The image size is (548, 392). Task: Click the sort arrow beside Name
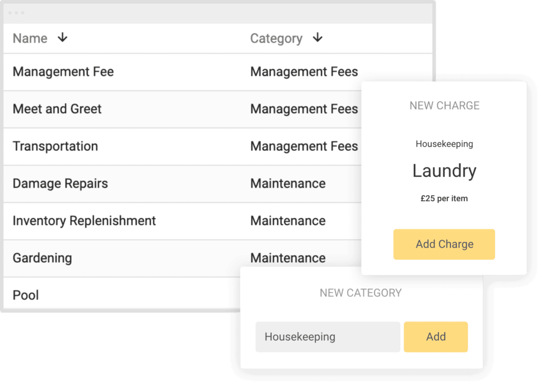coord(63,38)
